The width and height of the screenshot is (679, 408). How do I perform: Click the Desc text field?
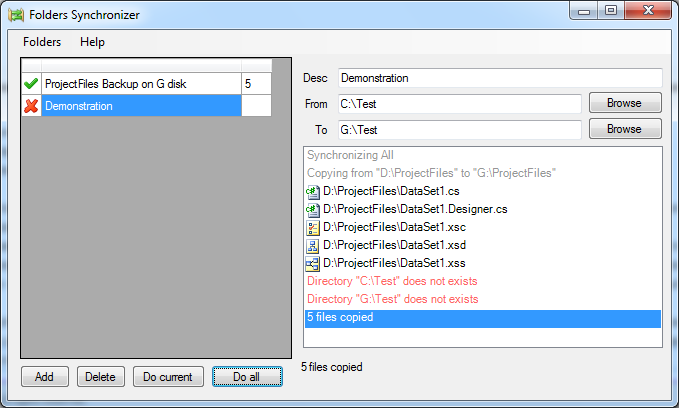coord(500,78)
